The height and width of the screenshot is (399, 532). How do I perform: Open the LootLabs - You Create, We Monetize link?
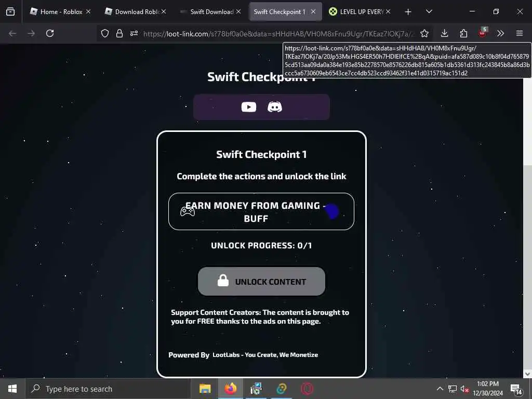265,355
